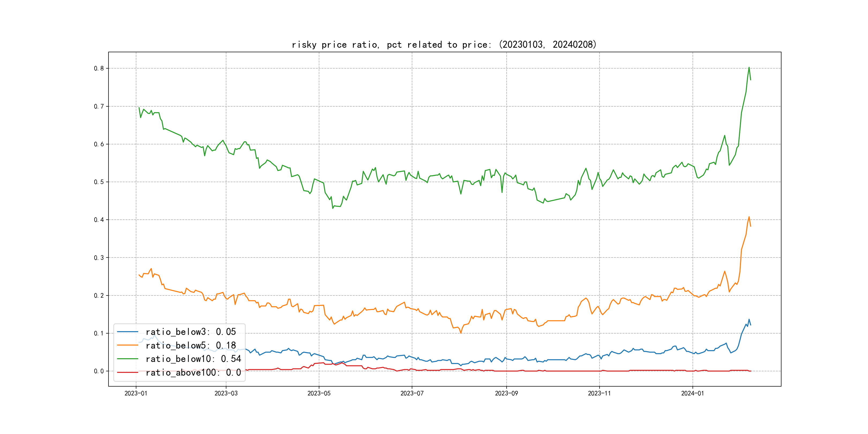Image resolution: width=868 pixels, height=434 pixels.
Task: Click the 0.8 y-axis tick label
Action: click(x=99, y=68)
